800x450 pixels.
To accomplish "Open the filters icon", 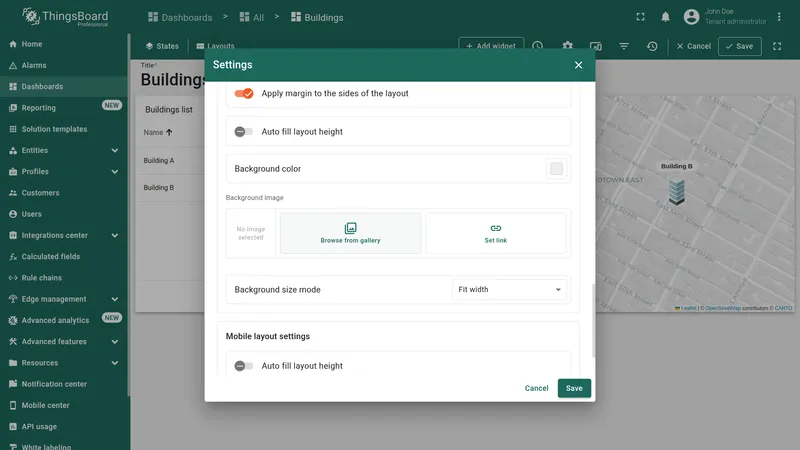I will tap(623, 46).
